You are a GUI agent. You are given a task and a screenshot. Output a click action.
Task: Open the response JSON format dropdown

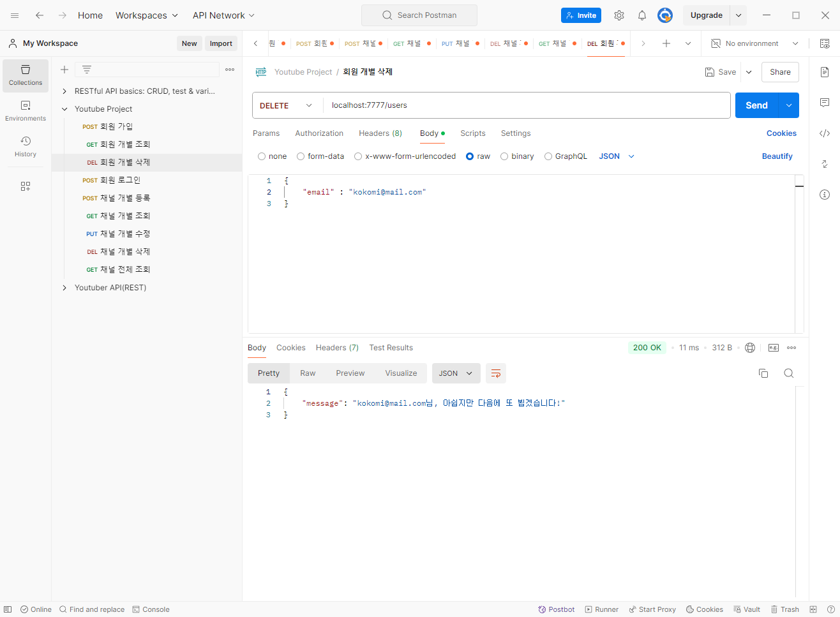tap(456, 373)
